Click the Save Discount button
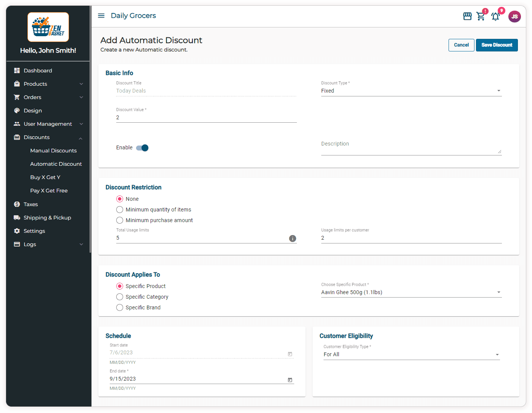The width and height of the screenshot is (532, 413). (497, 45)
